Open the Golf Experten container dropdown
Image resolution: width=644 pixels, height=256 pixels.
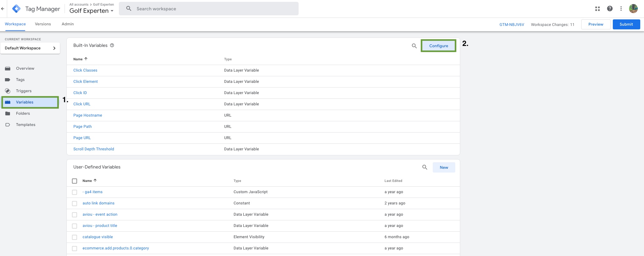pyautogui.click(x=91, y=11)
